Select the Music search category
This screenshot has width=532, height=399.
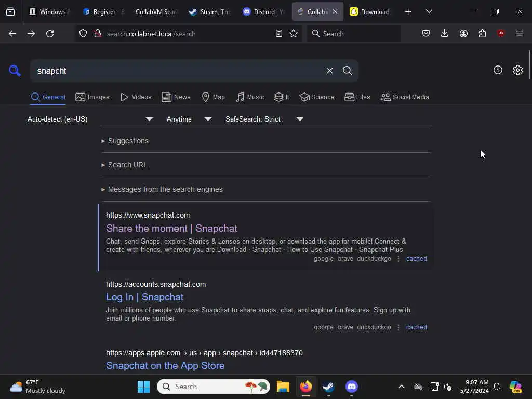[x=250, y=97]
